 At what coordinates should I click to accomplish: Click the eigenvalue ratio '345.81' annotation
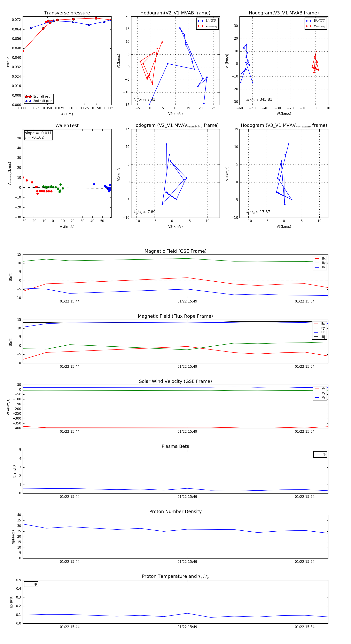[259, 100]
